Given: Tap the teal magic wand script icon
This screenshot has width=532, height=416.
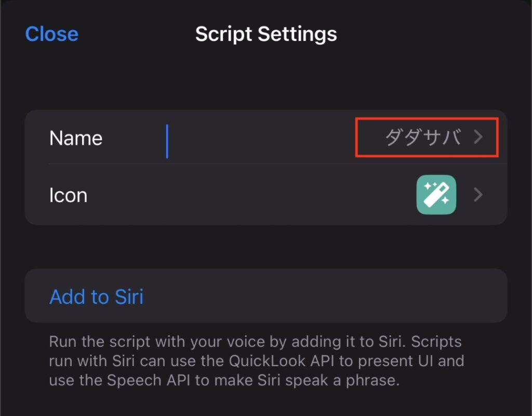Looking at the screenshot, I should tap(436, 195).
